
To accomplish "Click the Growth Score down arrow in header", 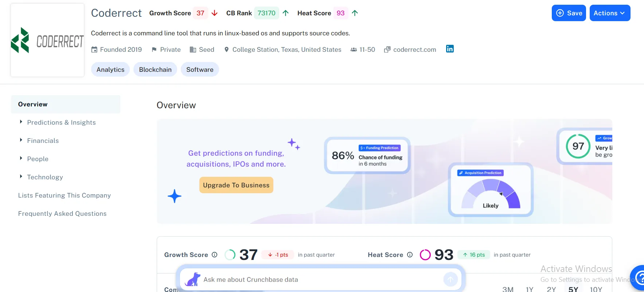I will (x=214, y=13).
